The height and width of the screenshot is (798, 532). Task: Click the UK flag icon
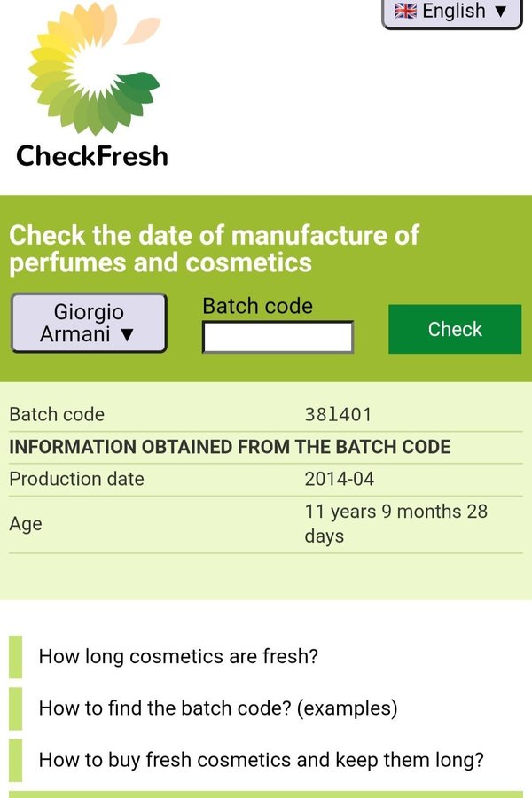[405, 12]
